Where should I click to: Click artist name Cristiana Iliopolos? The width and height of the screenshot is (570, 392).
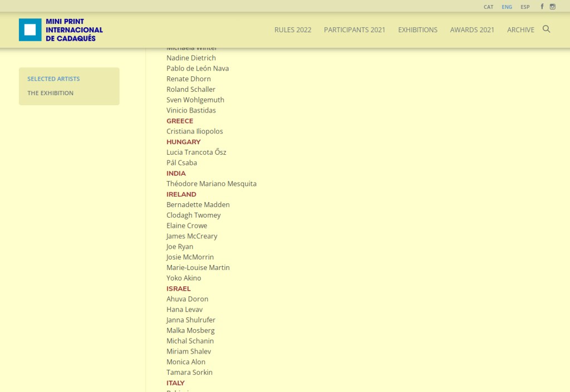pos(194,131)
